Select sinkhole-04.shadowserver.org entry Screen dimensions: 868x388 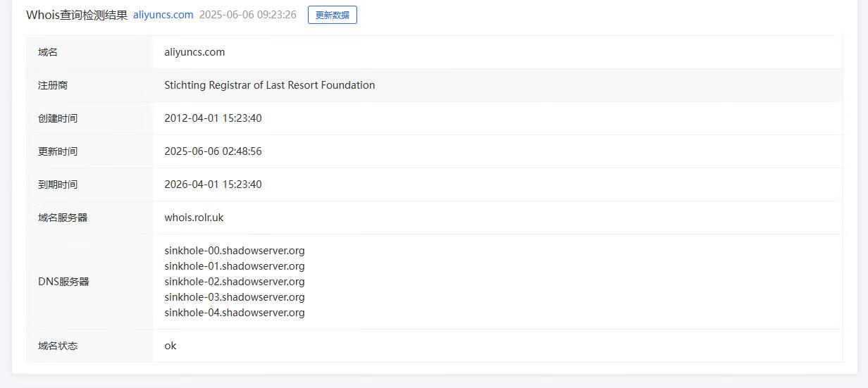click(235, 313)
